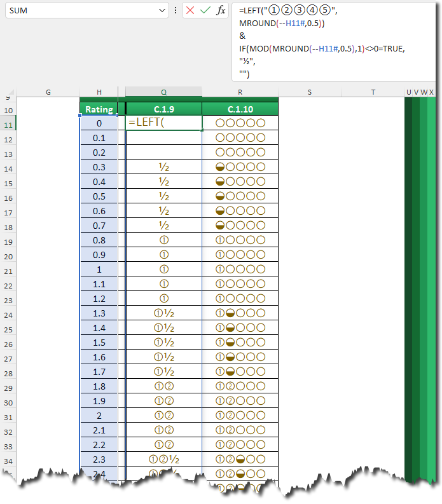This screenshot has height=504, width=442.
Task: Select the dark green column U header
Action: 408,92
